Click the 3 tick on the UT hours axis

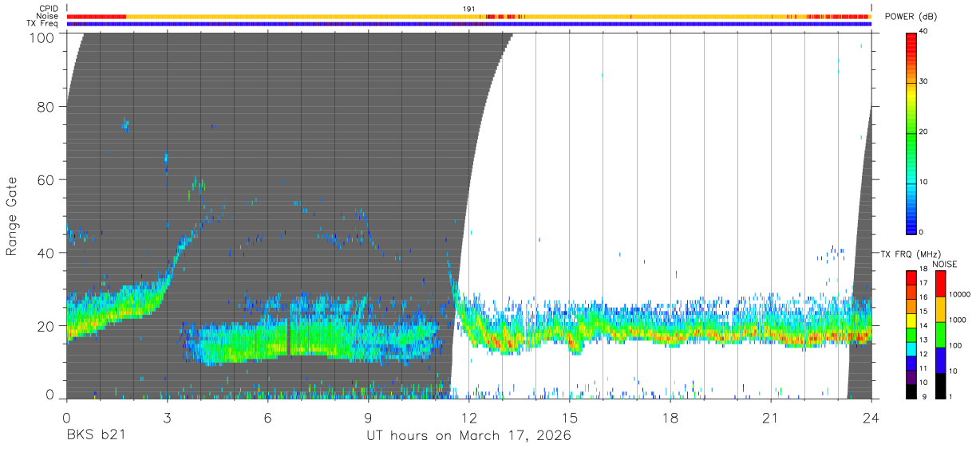tap(167, 417)
